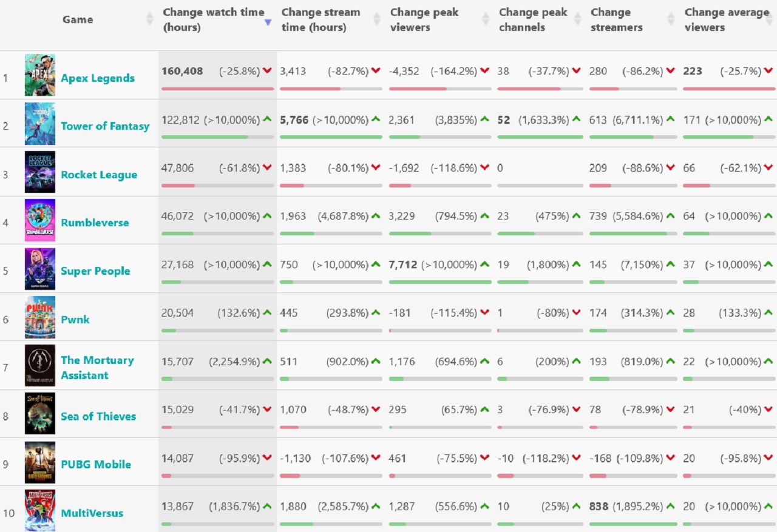
Task: Open the Rumbleverse cover thumbnail
Action: 40,220
